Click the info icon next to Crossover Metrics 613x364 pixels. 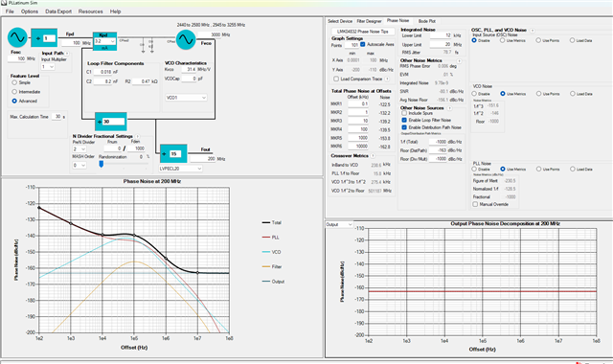(373, 155)
